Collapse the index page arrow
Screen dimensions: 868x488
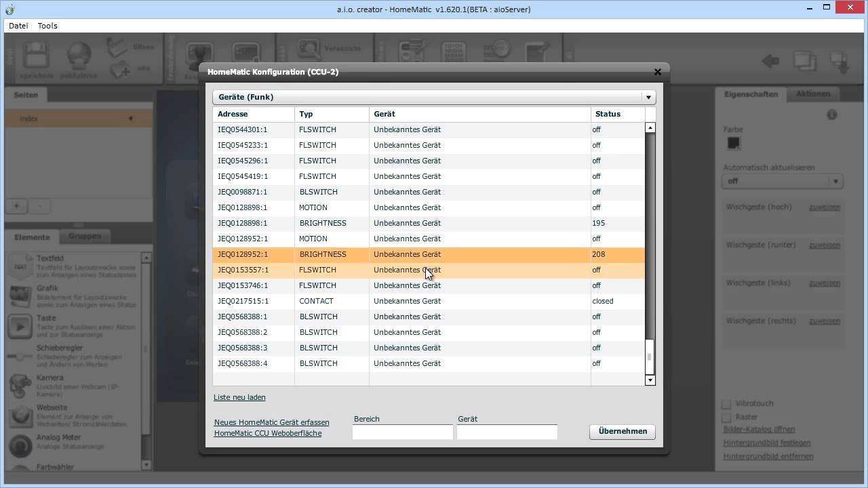[x=130, y=119]
